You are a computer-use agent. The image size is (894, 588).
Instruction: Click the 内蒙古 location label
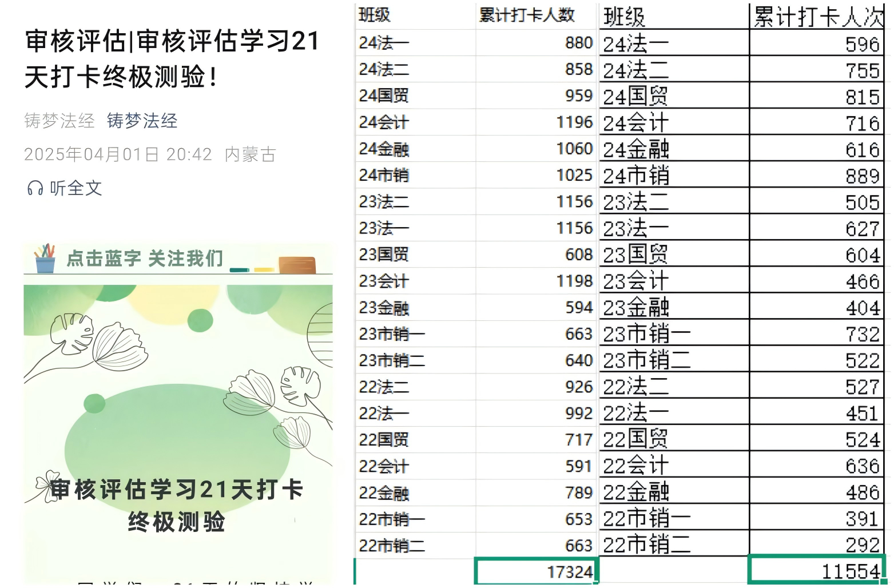click(251, 154)
